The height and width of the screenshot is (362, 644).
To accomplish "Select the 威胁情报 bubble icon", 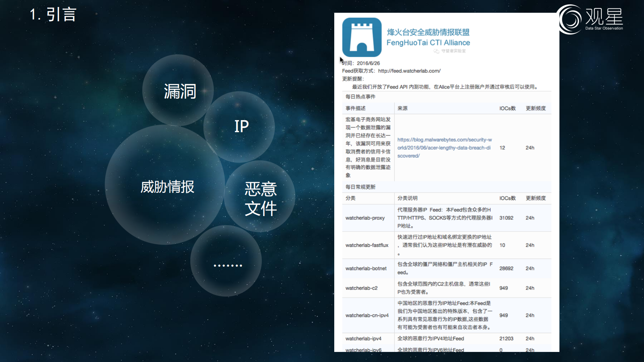I will pos(167,187).
